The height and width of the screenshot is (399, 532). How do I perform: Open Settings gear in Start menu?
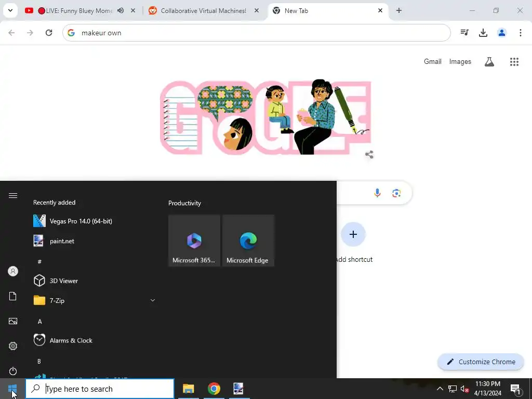pyautogui.click(x=13, y=345)
